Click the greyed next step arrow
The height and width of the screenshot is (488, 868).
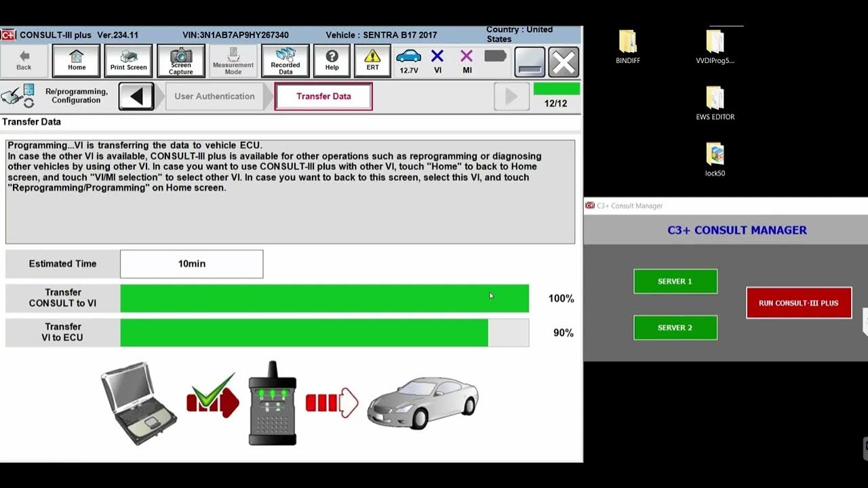[x=511, y=96]
